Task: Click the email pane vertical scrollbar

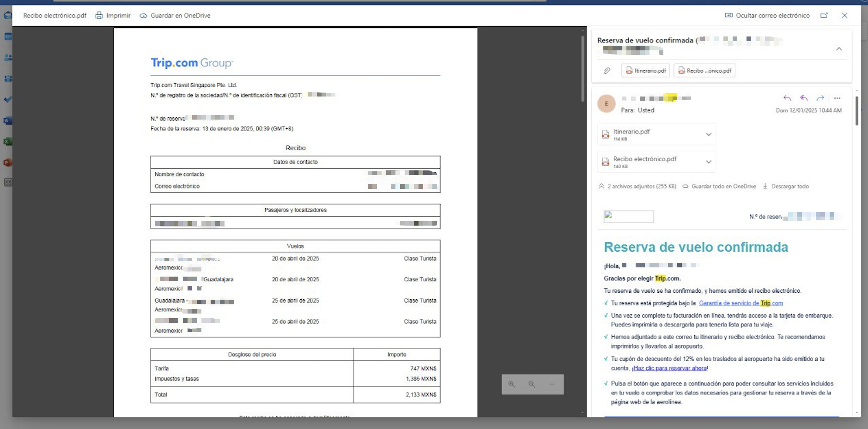Action: 856,111
